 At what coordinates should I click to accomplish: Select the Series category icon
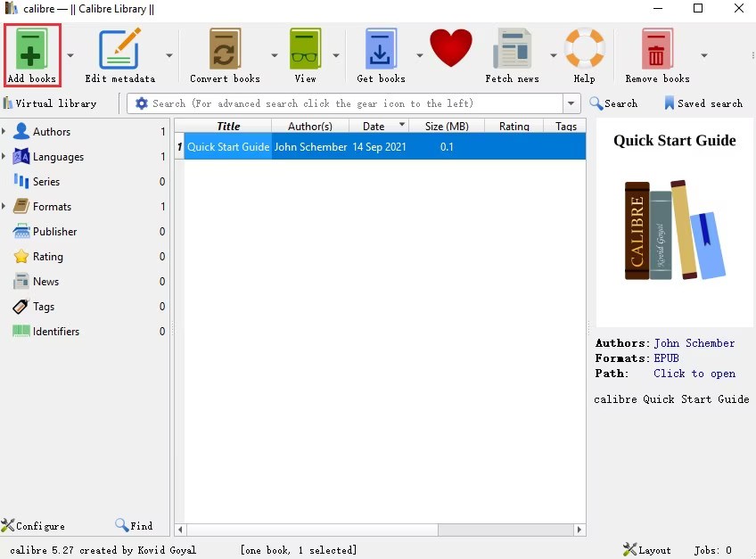21,181
